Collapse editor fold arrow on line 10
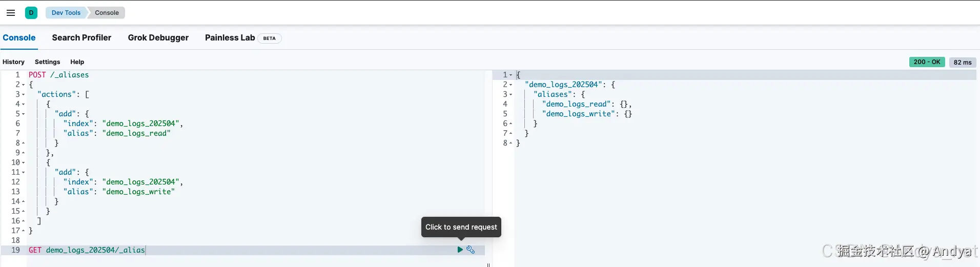 pyautogui.click(x=23, y=163)
